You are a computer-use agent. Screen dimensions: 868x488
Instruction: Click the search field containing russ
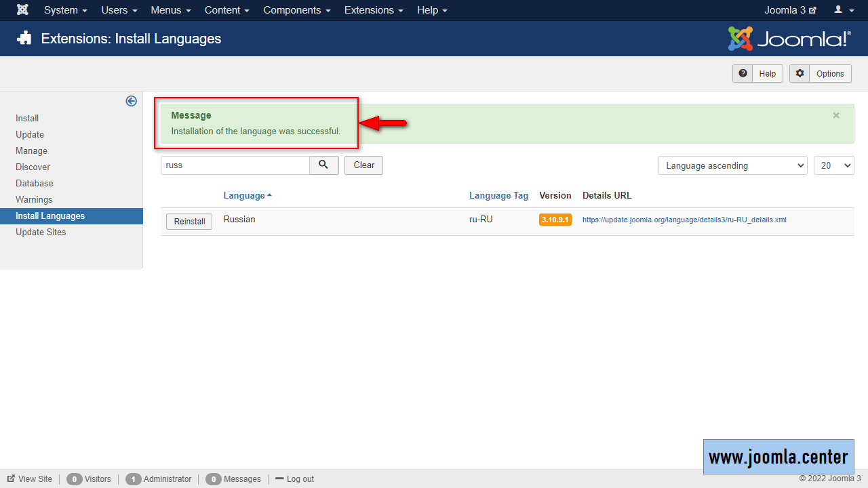tap(235, 165)
